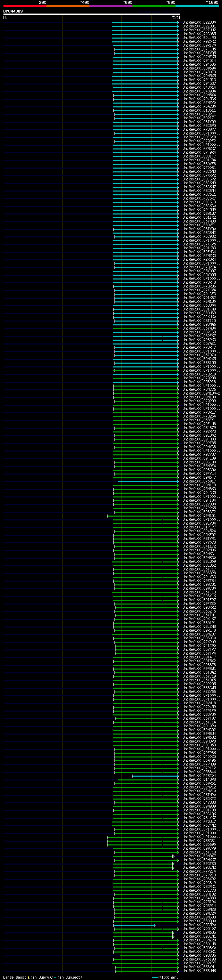Select the UniRef100_Q9FLU9 label
This screenshot has width=222, height=980.
click(x=199, y=459)
